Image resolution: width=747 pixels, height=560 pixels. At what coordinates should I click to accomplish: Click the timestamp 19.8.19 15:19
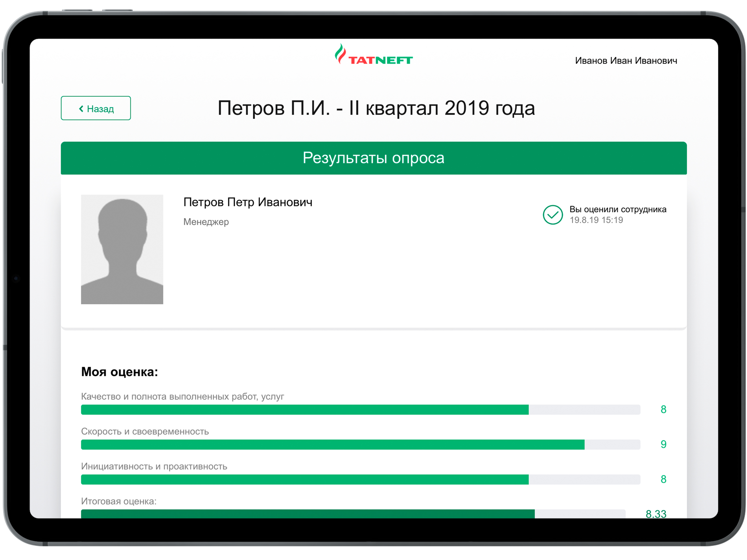pos(596,220)
